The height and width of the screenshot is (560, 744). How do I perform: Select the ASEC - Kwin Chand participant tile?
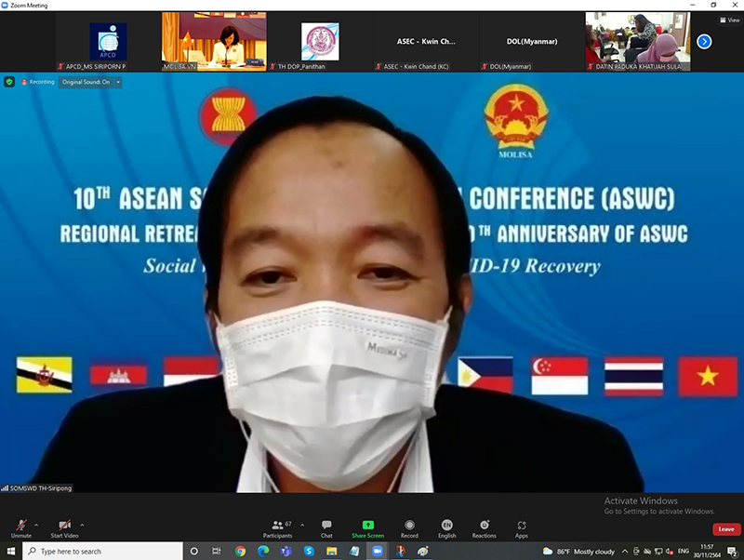pos(426,42)
